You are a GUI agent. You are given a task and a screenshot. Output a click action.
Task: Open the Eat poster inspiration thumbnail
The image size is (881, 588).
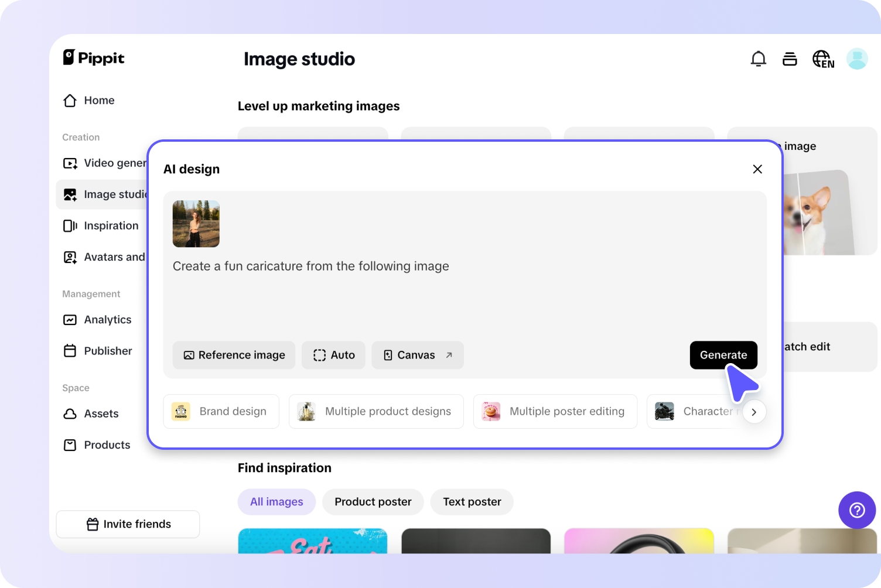(313, 541)
